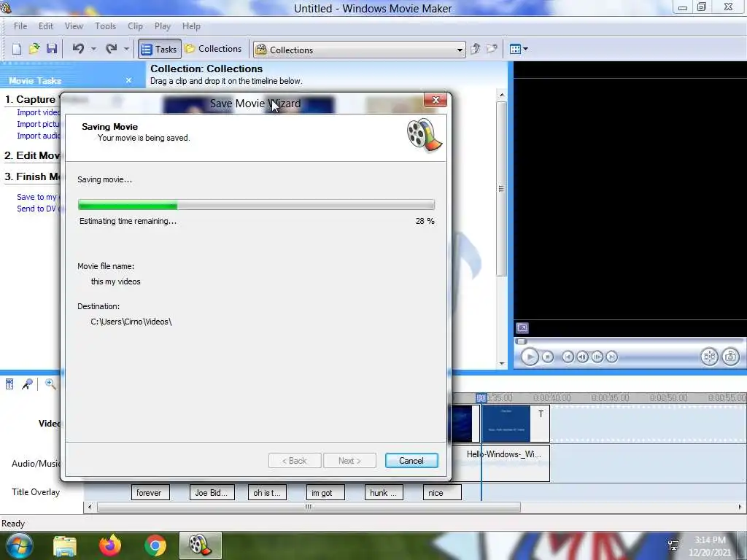Select the 'Joe Bid...' title overlay clip

pyautogui.click(x=212, y=493)
